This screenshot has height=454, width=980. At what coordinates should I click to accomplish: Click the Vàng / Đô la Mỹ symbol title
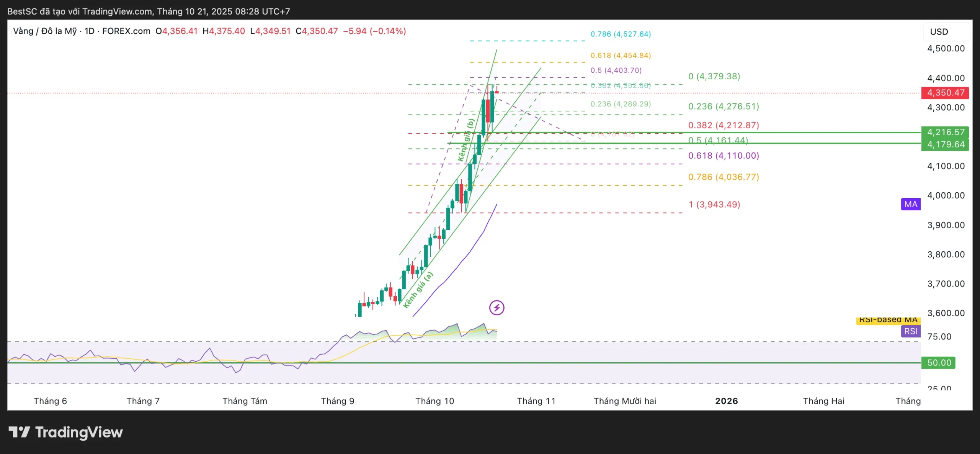point(45,31)
